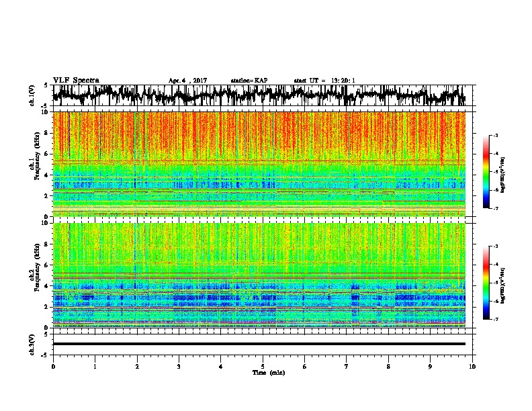Click the ch.3(V) axis label
532x411 pixels.
tap(32, 345)
